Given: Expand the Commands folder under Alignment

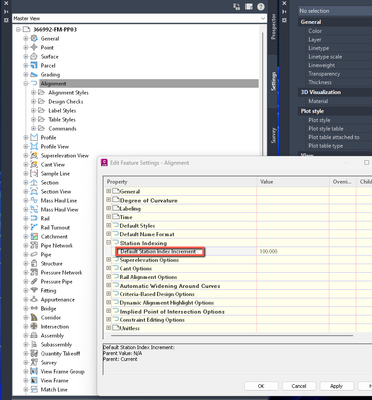Looking at the screenshot, I should click(33, 128).
